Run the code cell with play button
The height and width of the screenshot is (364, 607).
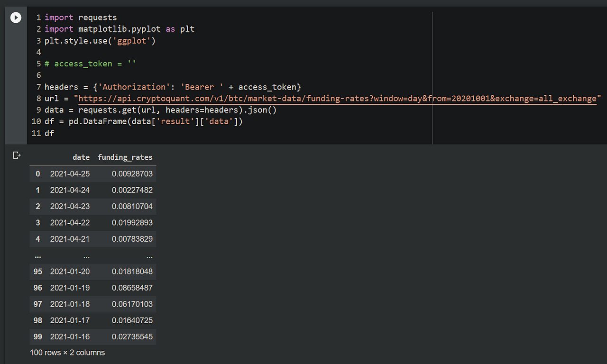coord(16,18)
